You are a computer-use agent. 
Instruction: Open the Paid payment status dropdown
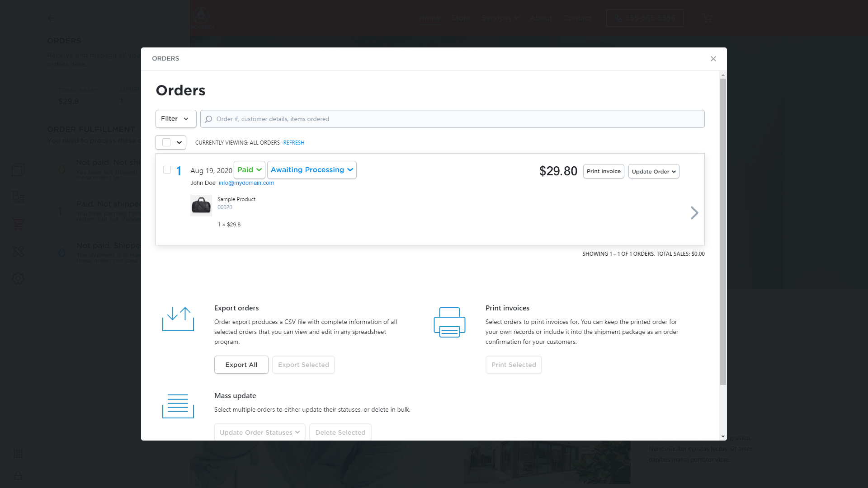(x=250, y=170)
